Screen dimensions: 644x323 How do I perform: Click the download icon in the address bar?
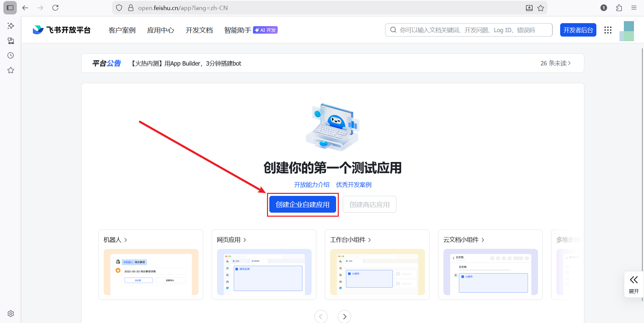529,8
